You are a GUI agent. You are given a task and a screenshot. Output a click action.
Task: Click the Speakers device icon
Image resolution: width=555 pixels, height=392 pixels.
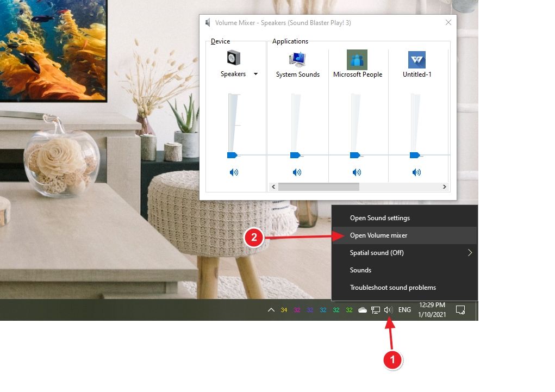233,58
